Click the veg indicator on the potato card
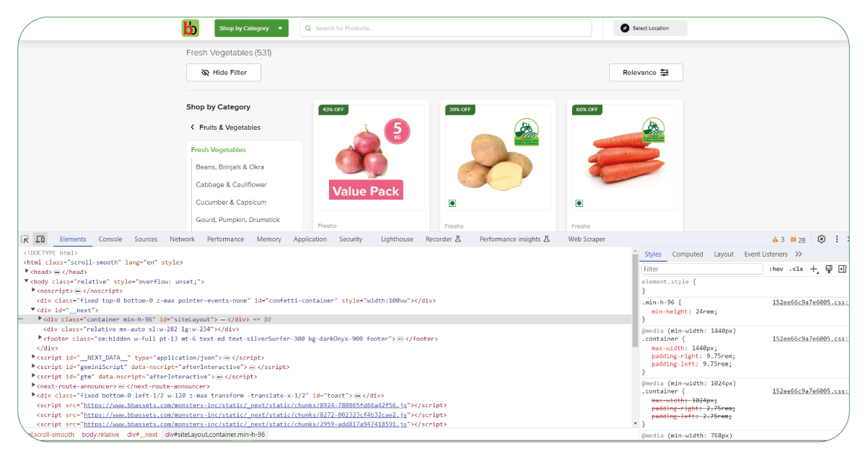The width and height of the screenshot is (868, 457). pos(452,203)
